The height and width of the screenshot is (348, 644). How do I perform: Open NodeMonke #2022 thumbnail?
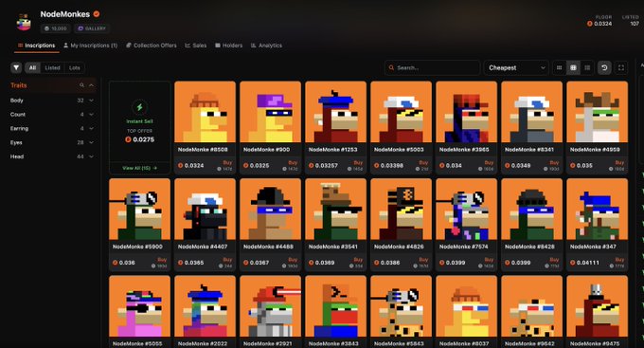coord(205,306)
